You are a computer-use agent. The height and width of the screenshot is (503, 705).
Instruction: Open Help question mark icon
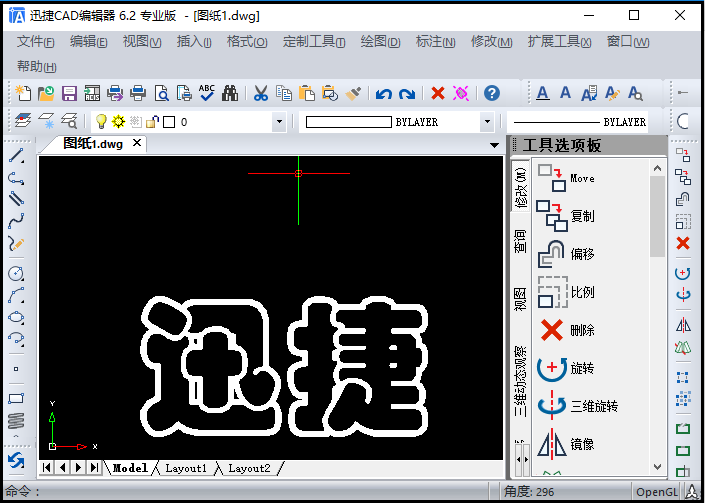(x=492, y=93)
